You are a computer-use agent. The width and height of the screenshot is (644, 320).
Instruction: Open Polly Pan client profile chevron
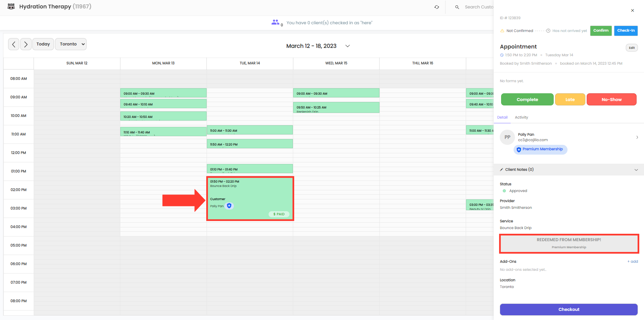click(x=637, y=137)
